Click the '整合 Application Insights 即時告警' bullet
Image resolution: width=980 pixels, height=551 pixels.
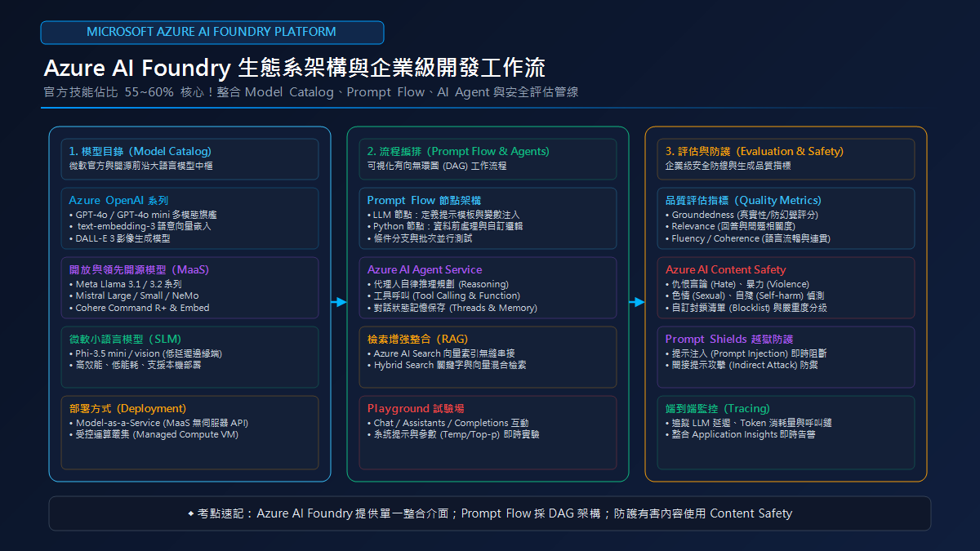[x=740, y=435]
